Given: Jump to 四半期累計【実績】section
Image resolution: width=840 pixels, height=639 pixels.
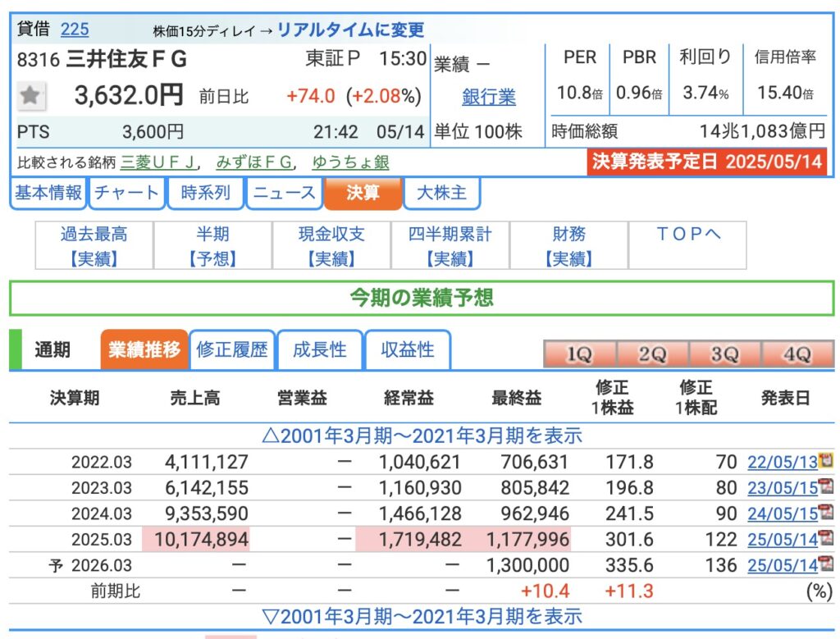Looking at the screenshot, I should tap(450, 246).
